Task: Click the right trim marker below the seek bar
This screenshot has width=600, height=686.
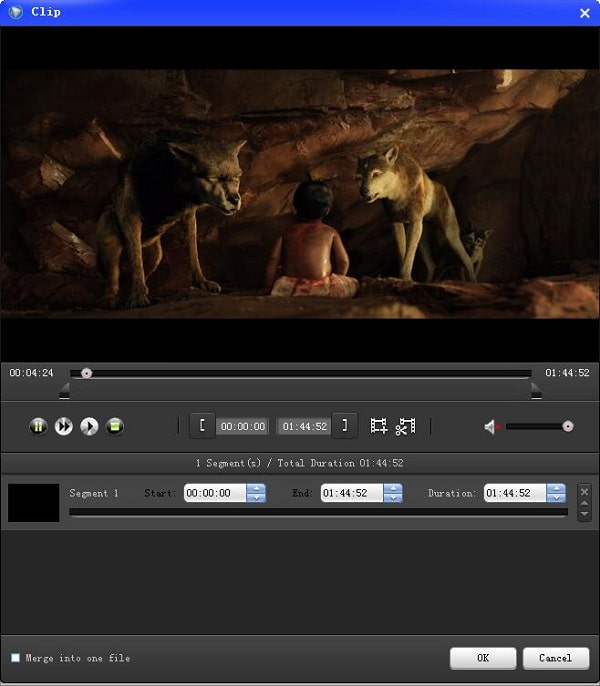Action: pos(536,391)
